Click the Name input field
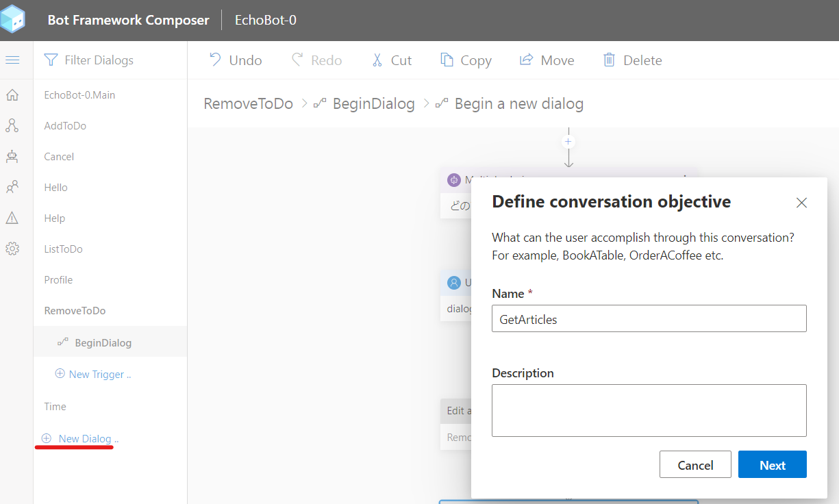Image resolution: width=839 pixels, height=504 pixels. (x=649, y=319)
